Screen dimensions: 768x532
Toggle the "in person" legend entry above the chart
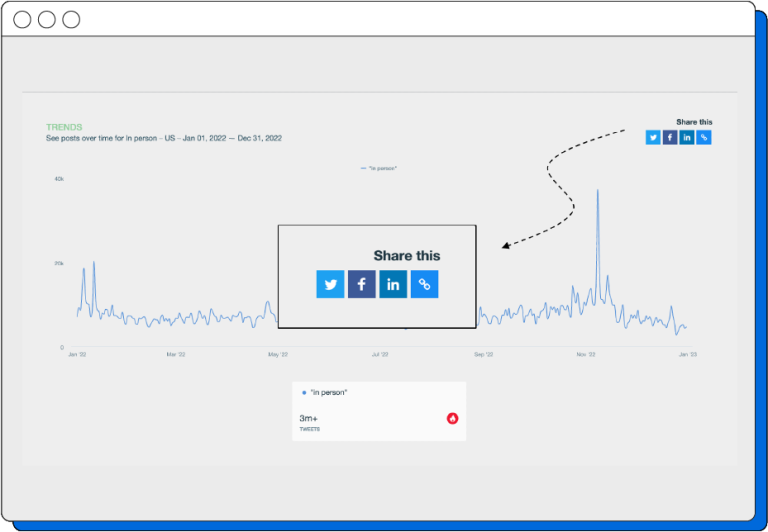[x=380, y=168]
